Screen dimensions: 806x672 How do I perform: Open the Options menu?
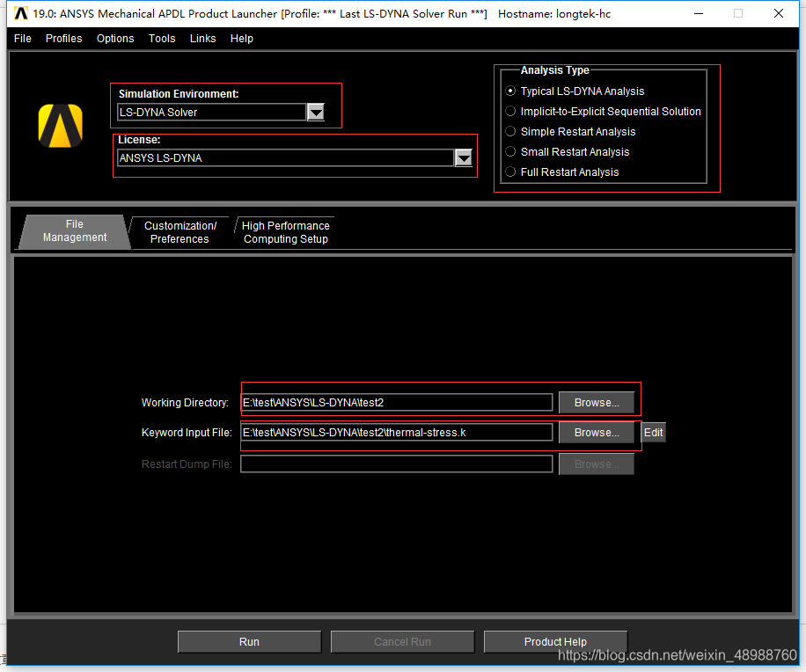[115, 39]
